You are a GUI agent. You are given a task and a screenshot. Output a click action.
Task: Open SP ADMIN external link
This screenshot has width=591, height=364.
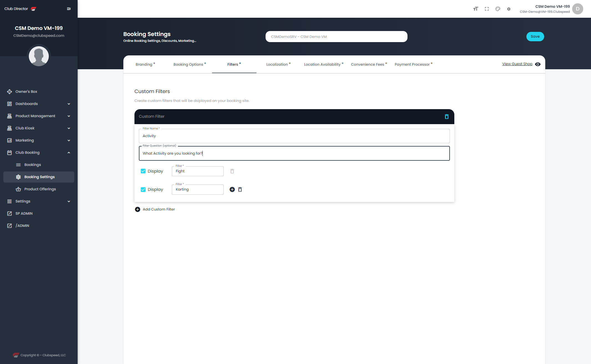[x=39, y=214]
